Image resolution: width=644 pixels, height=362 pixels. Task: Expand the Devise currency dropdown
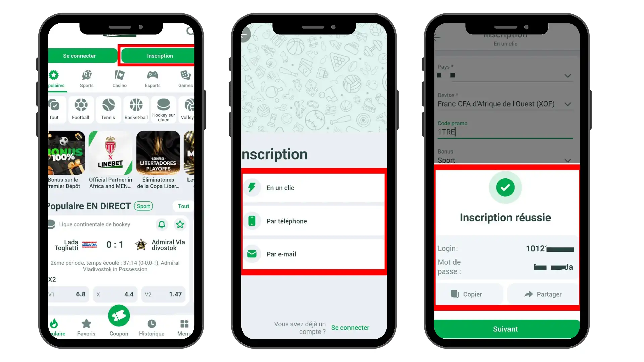(569, 104)
